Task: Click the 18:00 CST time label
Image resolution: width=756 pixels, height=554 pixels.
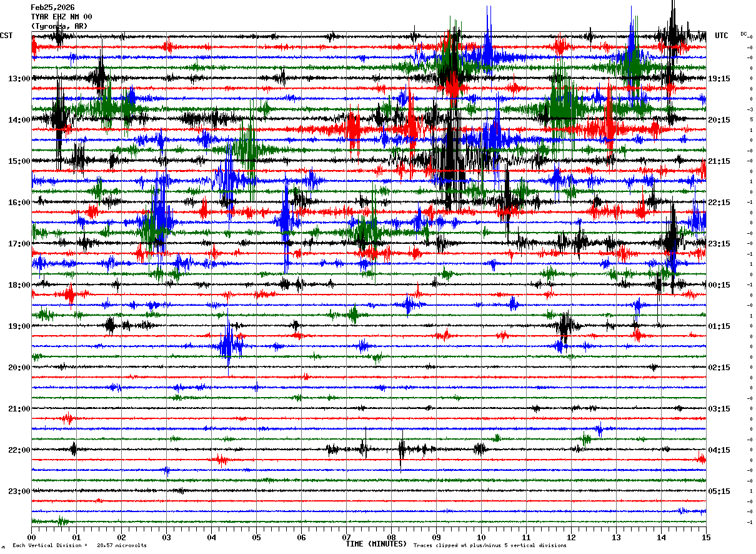Action: pyautogui.click(x=19, y=285)
